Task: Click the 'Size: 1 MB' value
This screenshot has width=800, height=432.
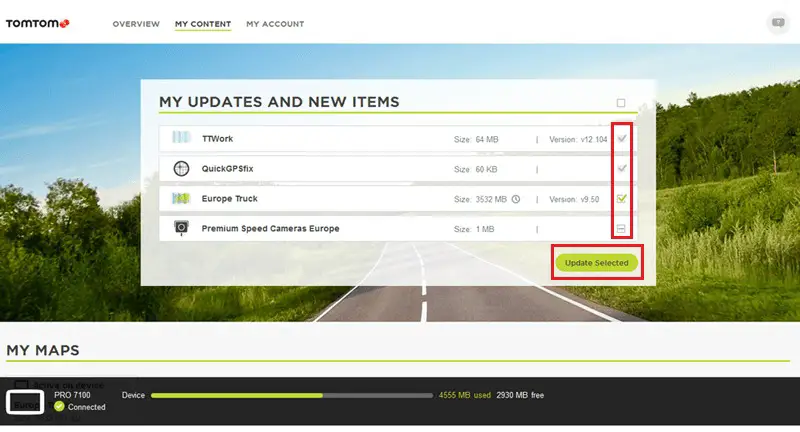Action: [x=474, y=230]
